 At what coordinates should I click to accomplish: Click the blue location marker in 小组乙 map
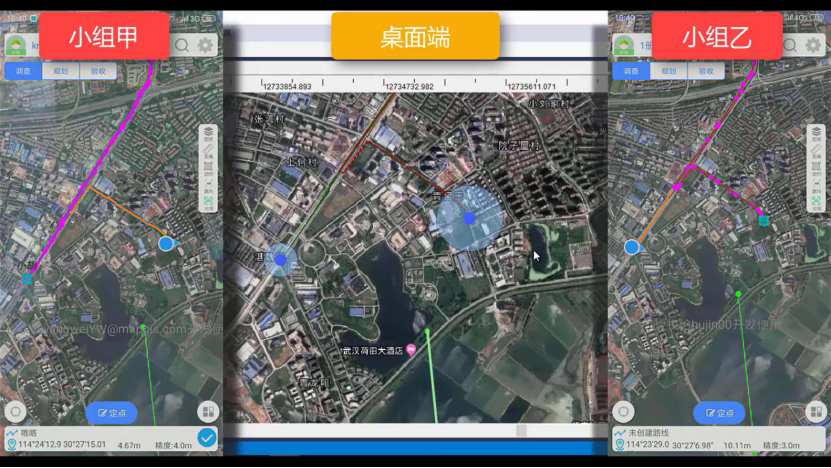coord(631,247)
